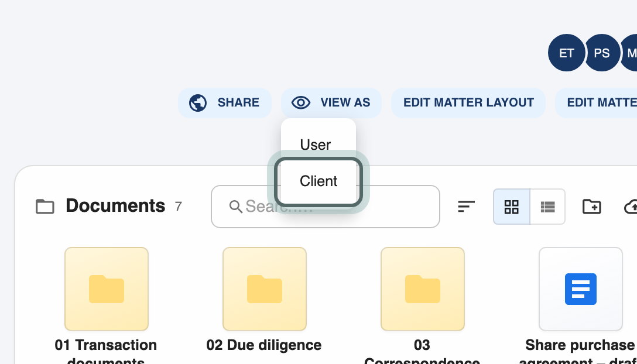Click the document count 7
637x364 pixels.
click(179, 207)
